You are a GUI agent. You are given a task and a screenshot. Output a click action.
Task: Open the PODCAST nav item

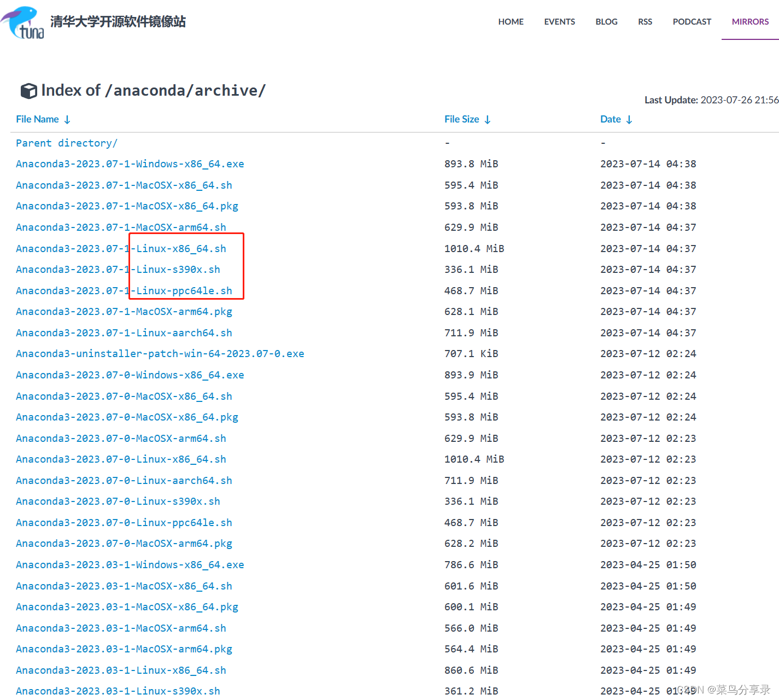[692, 22]
